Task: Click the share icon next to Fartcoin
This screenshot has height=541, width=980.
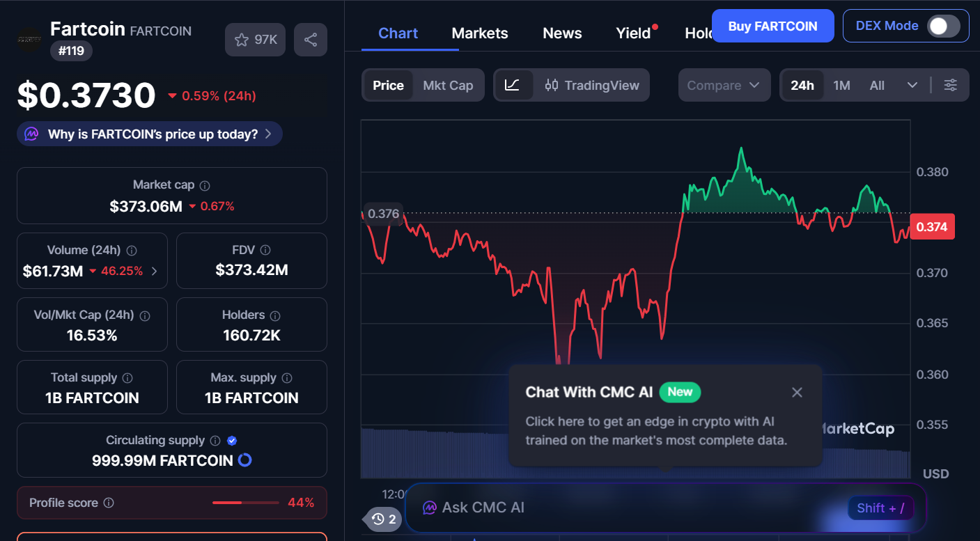Action: (311, 40)
